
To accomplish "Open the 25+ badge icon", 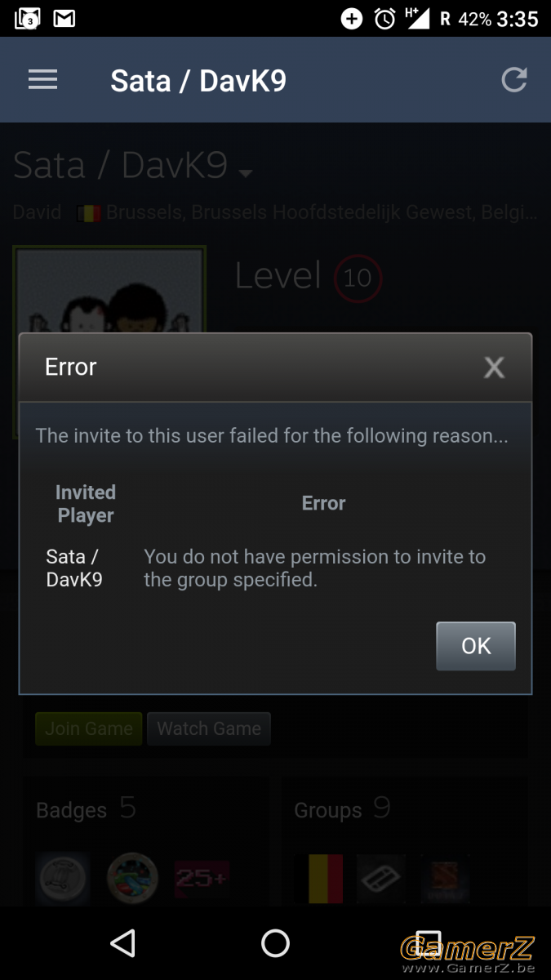I will pyautogui.click(x=202, y=879).
